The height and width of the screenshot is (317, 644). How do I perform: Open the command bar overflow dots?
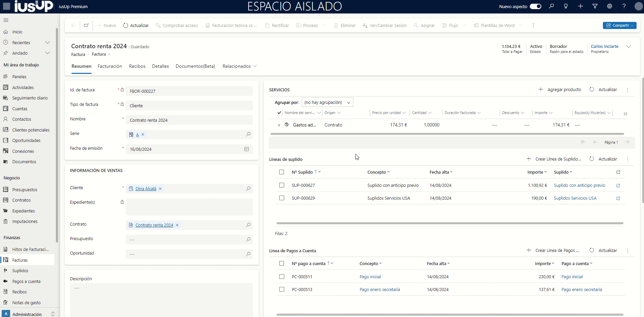click(533, 25)
